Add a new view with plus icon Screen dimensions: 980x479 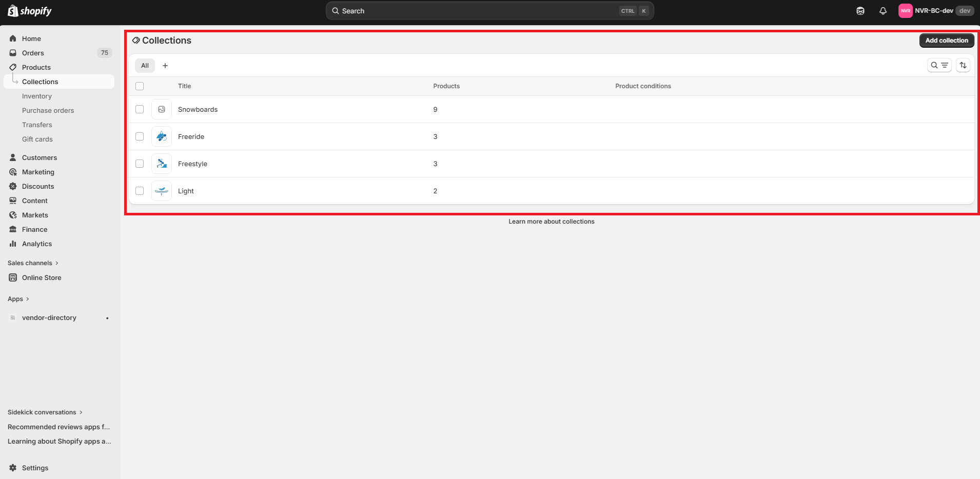coord(165,66)
